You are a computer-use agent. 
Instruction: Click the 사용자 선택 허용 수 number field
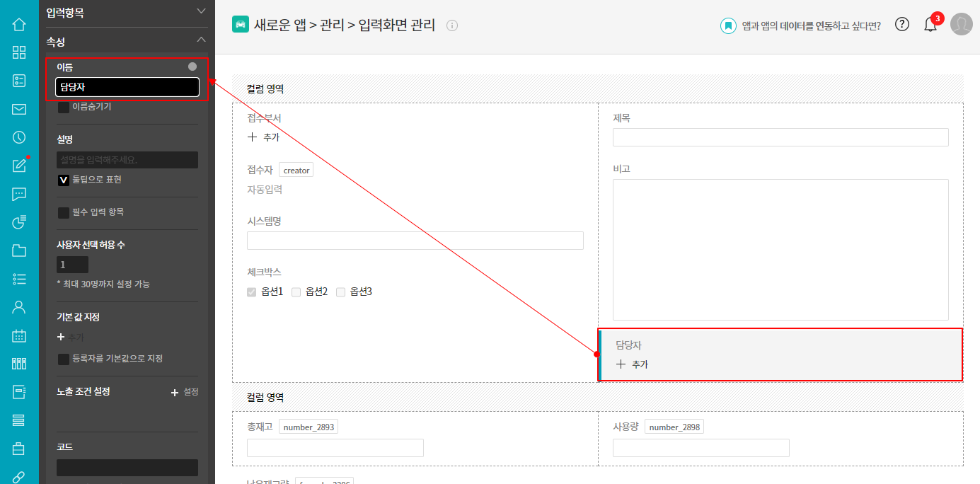pos(72,265)
